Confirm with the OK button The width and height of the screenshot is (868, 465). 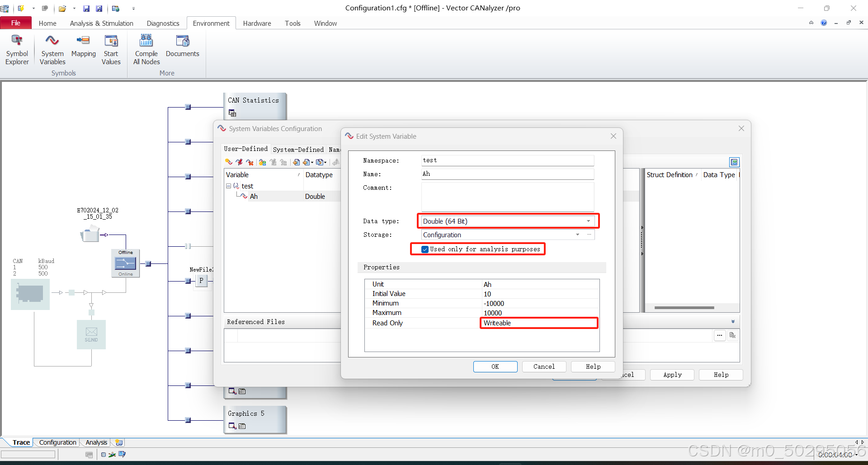(x=495, y=367)
